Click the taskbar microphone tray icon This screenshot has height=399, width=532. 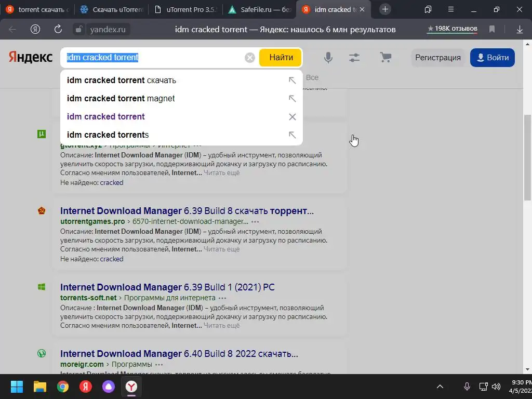(467, 387)
